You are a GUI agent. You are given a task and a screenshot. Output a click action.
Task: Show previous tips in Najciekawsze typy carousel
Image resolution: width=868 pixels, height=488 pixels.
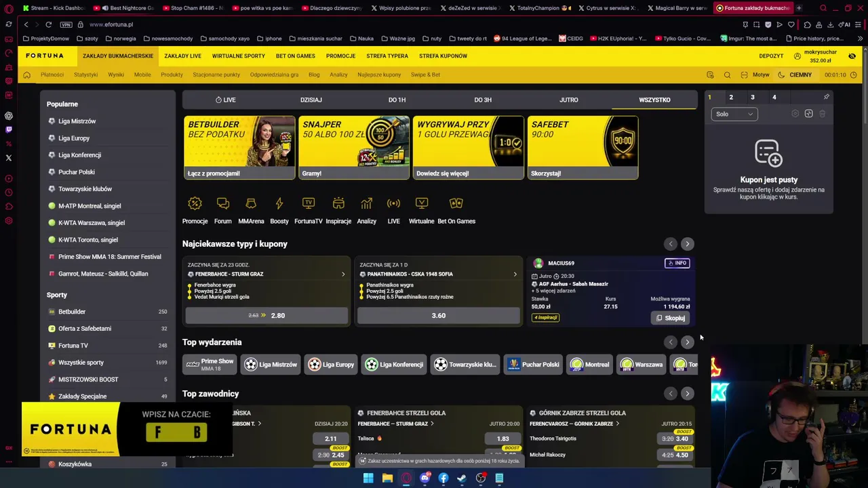pyautogui.click(x=671, y=244)
